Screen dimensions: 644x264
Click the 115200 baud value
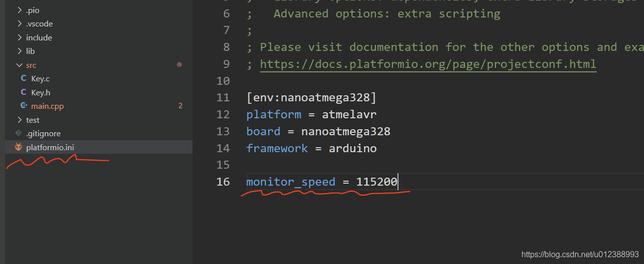[377, 182]
